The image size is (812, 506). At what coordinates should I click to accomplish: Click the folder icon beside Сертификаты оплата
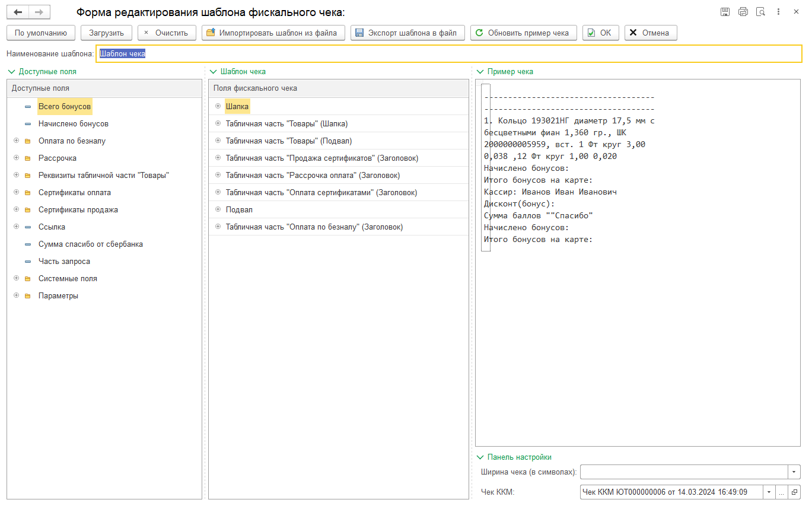coord(28,193)
